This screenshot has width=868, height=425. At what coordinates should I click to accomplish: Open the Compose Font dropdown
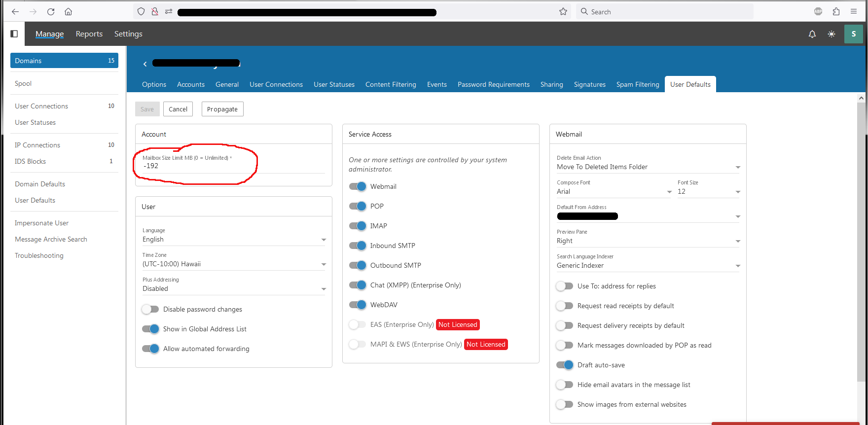coord(614,192)
